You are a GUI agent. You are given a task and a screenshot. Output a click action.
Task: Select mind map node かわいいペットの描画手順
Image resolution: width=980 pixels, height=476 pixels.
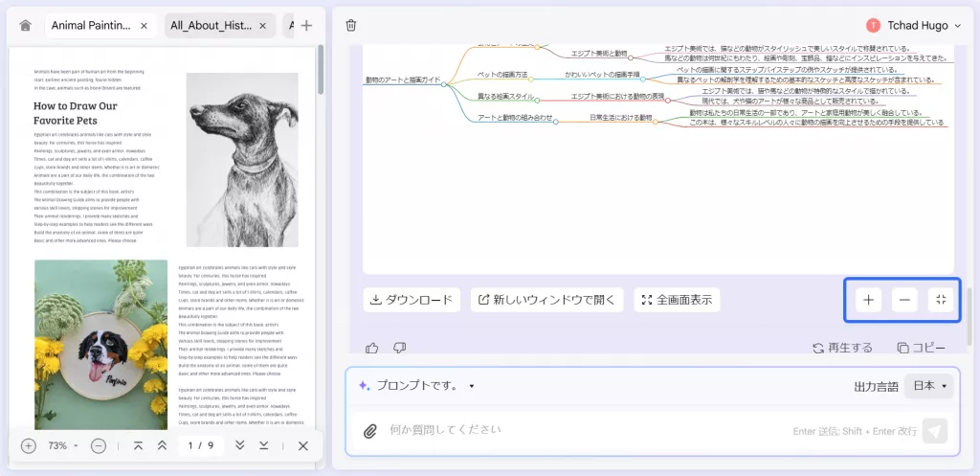[x=602, y=75]
